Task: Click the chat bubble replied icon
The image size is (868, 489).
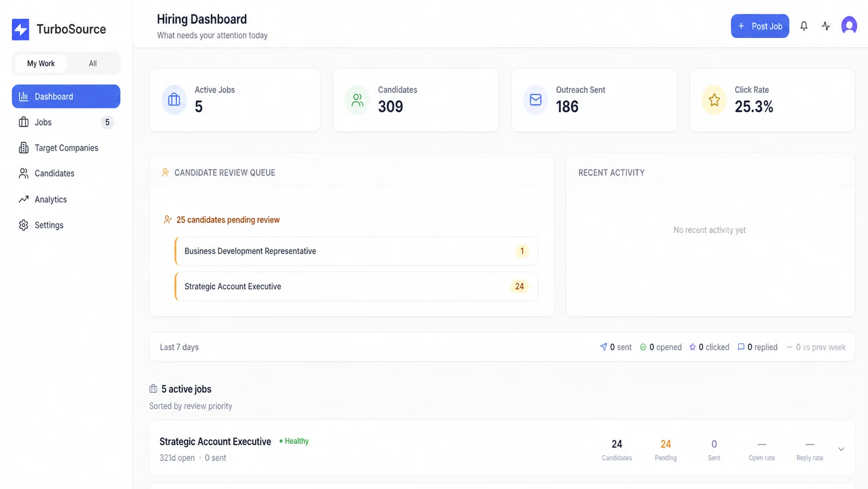Action: tap(741, 347)
